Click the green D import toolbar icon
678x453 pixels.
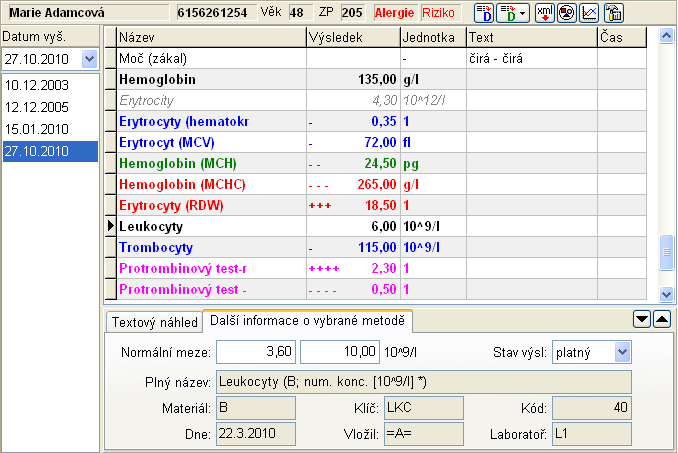click(x=508, y=13)
